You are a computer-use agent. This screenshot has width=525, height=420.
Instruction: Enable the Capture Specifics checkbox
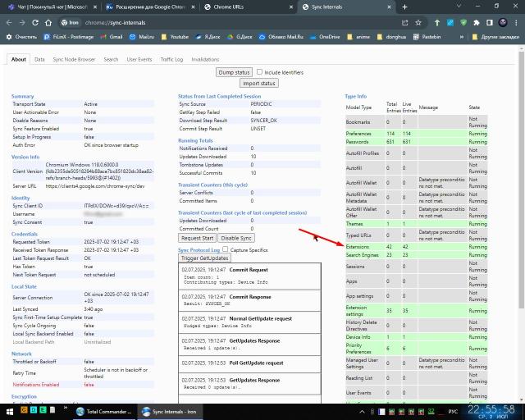click(225, 249)
